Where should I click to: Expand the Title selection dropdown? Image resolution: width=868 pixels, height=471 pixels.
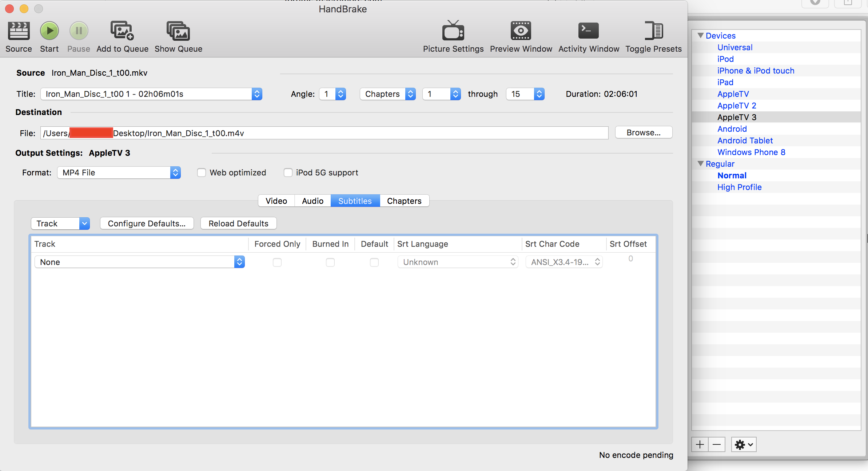(x=151, y=94)
